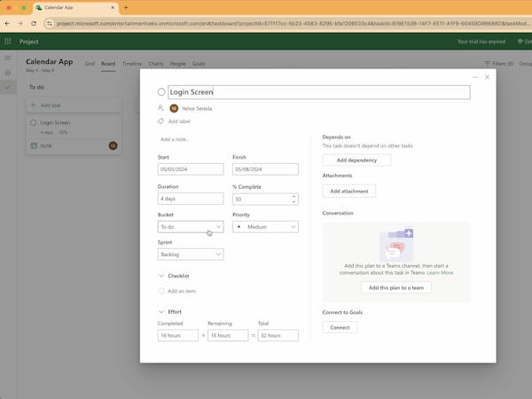The image size is (532, 399).
Task: Collapse the Checklist section
Action: point(161,276)
